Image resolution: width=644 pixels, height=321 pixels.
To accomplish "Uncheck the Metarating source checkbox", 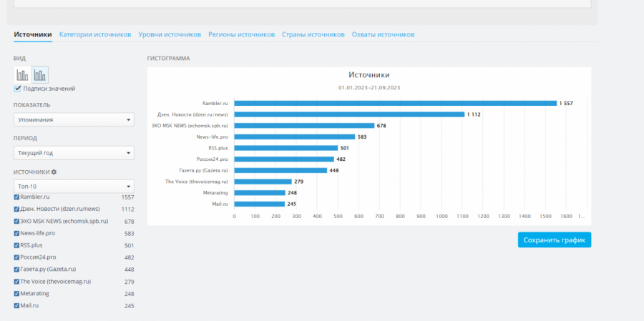I will (x=16, y=294).
